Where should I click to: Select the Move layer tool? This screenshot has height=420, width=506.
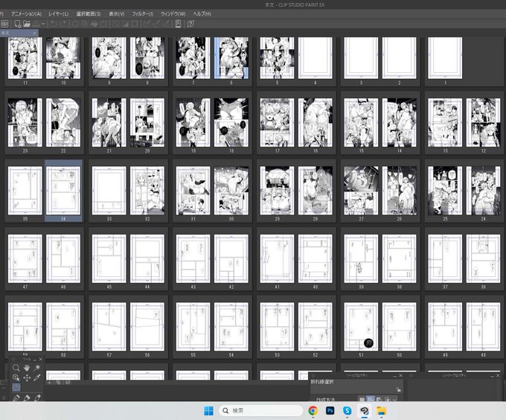[x=27, y=378]
